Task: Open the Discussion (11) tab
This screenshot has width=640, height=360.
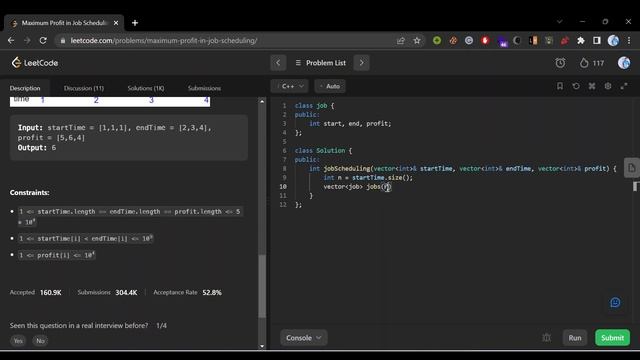Action: (84, 88)
